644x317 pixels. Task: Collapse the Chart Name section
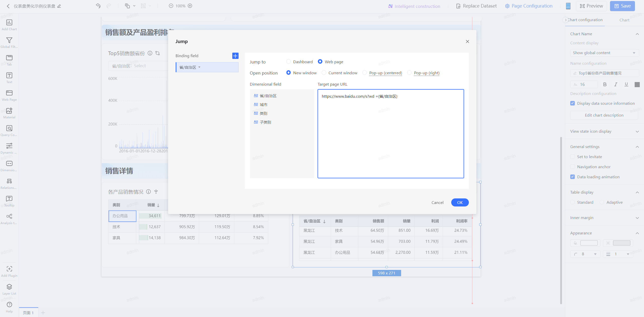(x=637, y=34)
